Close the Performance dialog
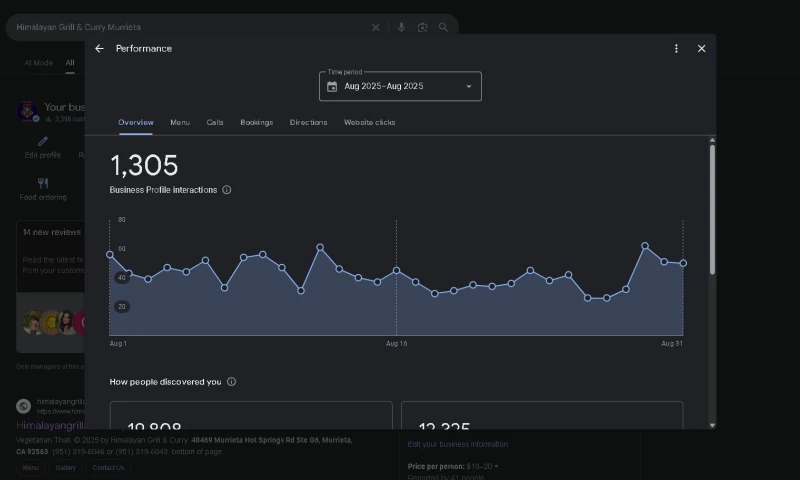 pyautogui.click(x=701, y=48)
